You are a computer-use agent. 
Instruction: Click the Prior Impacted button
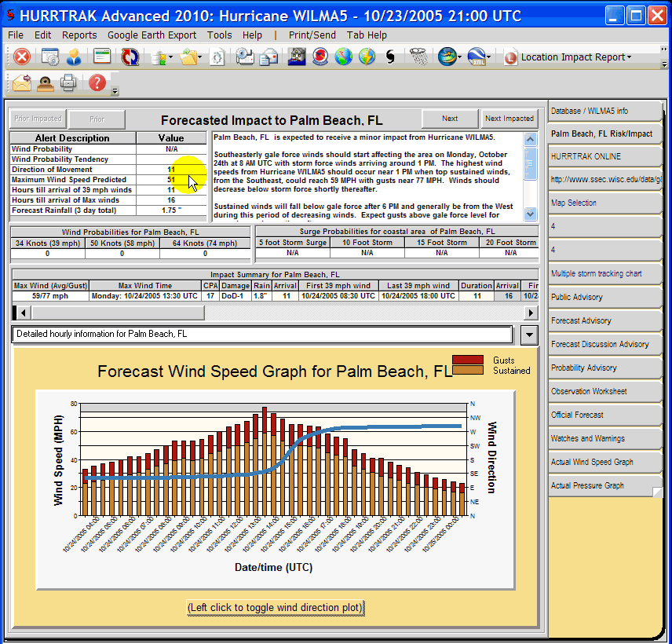pos(38,119)
